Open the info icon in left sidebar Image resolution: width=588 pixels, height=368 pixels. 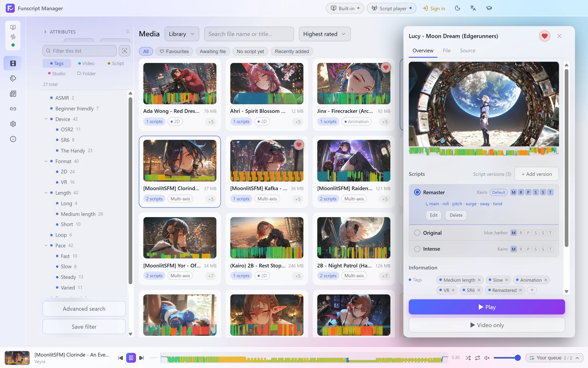tap(13, 139)
